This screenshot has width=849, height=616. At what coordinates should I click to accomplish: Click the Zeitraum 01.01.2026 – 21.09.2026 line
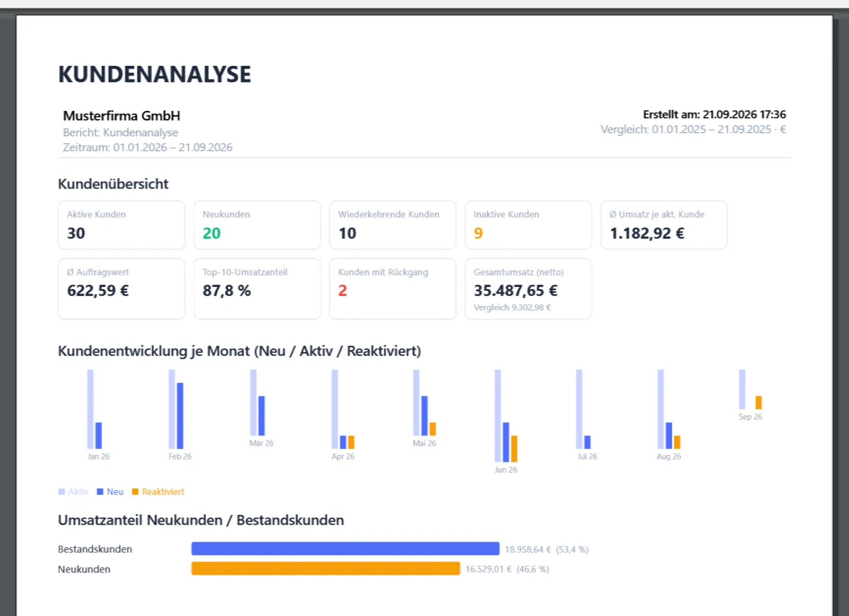[148, 148]
